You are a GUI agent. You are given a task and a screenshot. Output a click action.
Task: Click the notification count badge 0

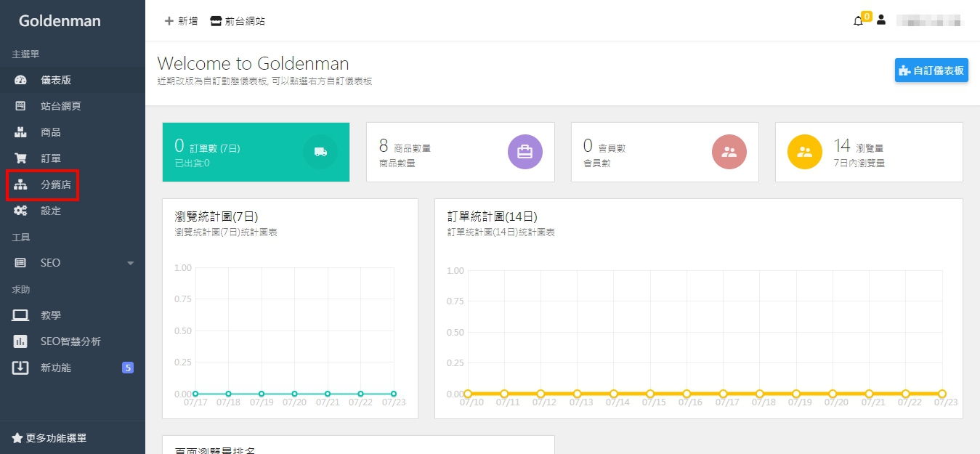pyautogui.click(x=867, y=16)
